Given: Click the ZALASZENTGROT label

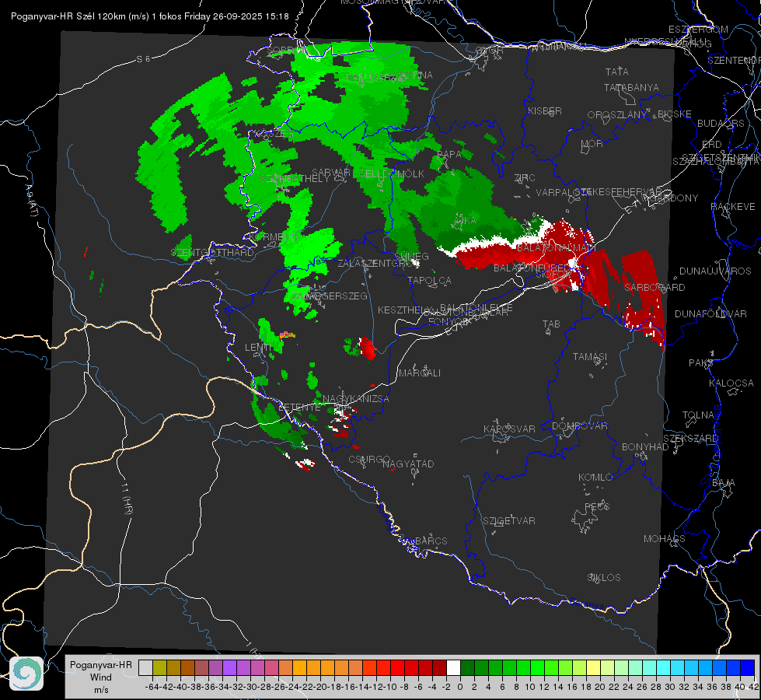Looking at the screenshot, I should [x=375, y=264].
